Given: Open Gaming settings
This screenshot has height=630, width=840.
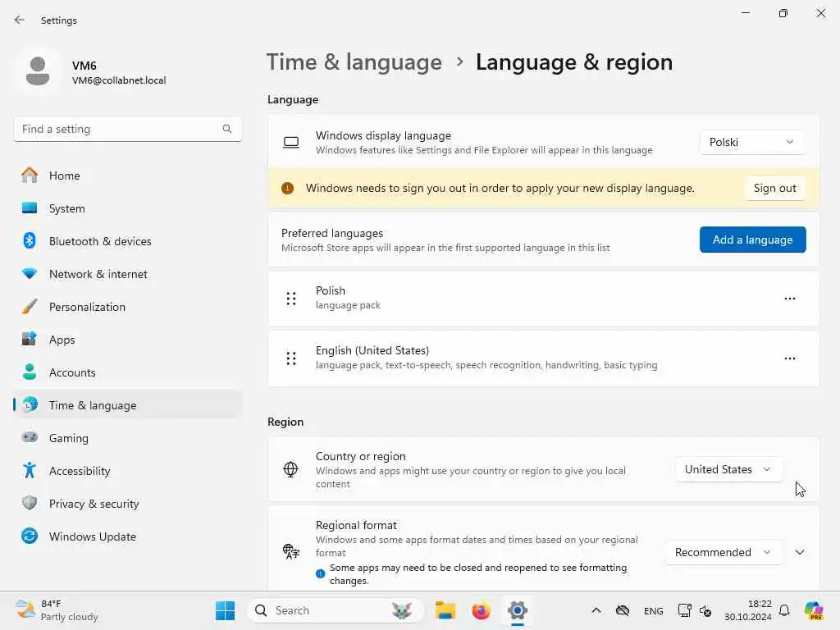Looking at the screenshot, I should 128,438.
